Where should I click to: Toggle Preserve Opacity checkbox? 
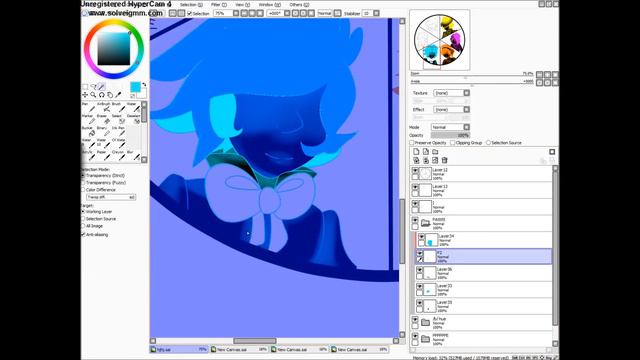(412, 143)
